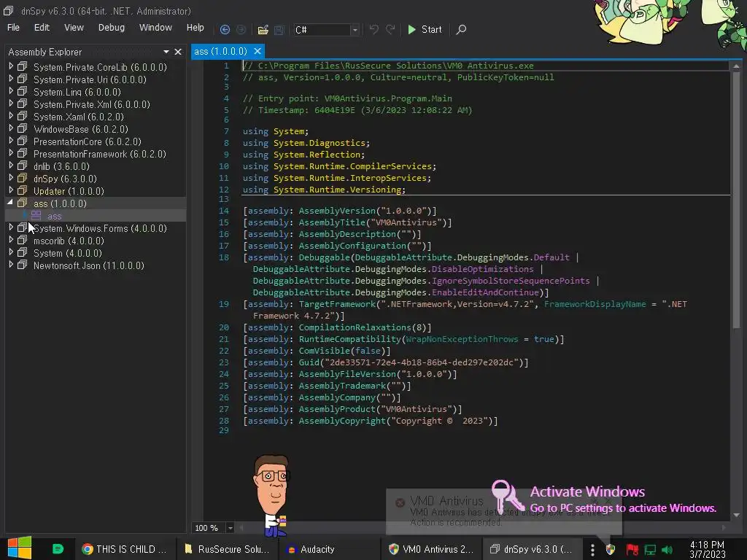Start debugging with the Start button
Screen dimensions: 747x560
[425, 29]
